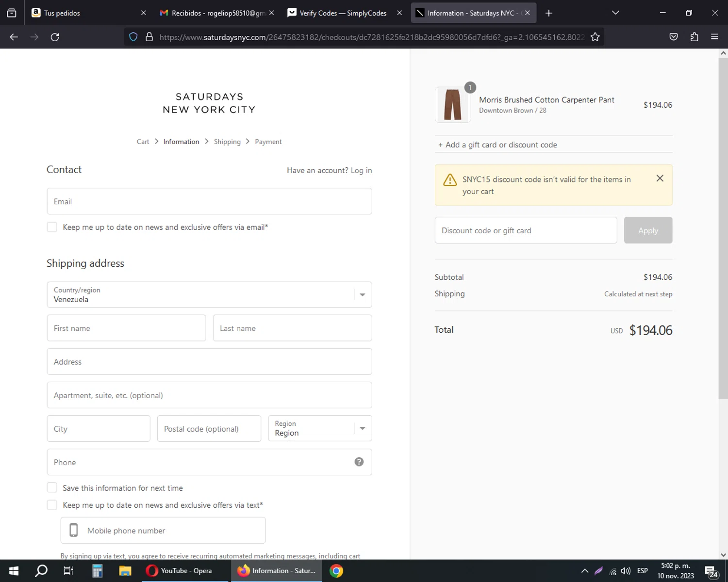Focus the Address field
The height and width of the screenshot is (582, 728).
(x=209, y=361)
